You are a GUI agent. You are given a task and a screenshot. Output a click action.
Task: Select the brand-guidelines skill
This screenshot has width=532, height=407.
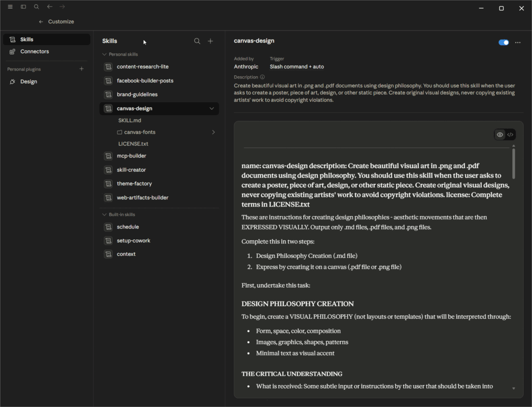click(x=159, y=94)
